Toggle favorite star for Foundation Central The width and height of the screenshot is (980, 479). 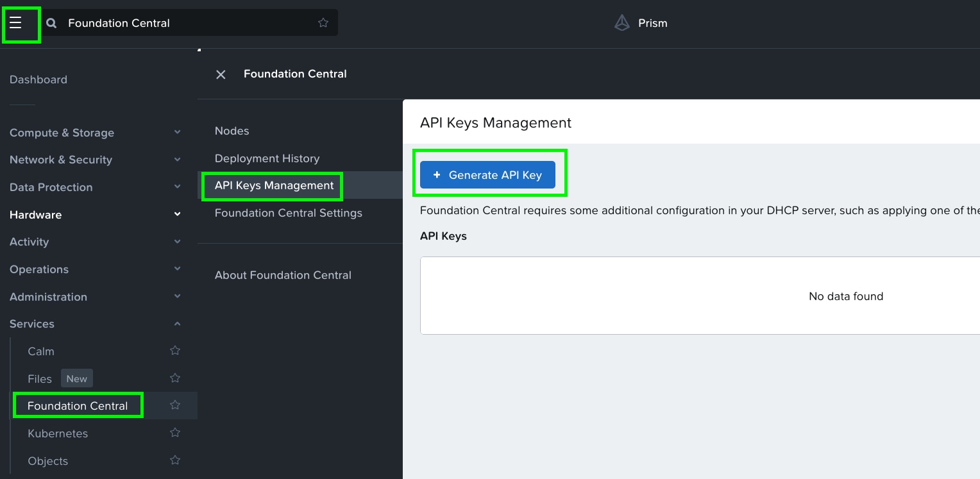174,405
